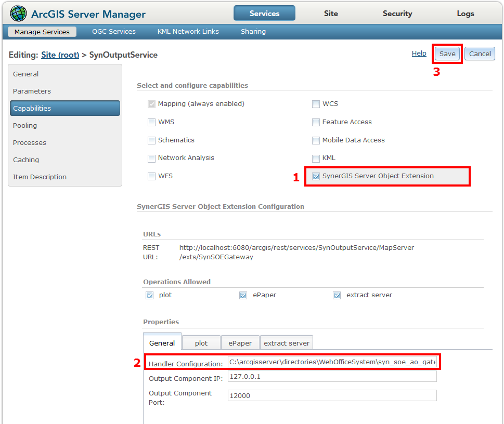The width and height of the screenshot is (504, 424).
Task: Save the service configuration
Action: (447, 54)
